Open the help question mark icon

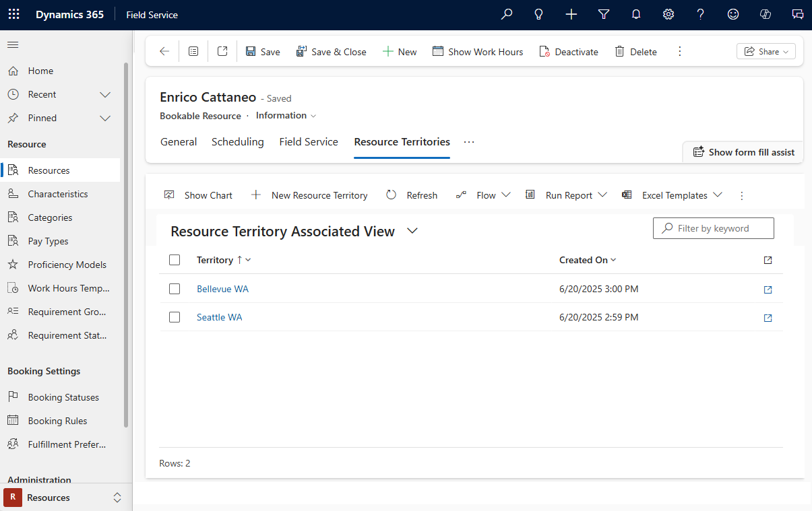click(700, 14)
